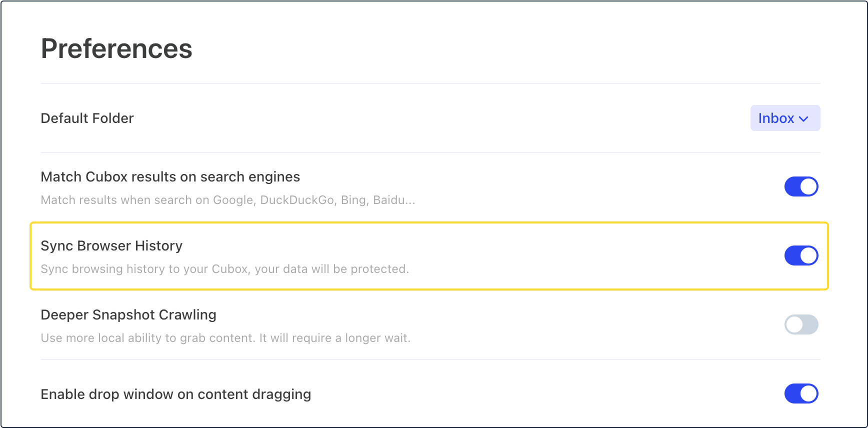Click the 'Use more local ability' description
Image resolution: width=868 pixels, height=428 pixels.
pos(225,338)
